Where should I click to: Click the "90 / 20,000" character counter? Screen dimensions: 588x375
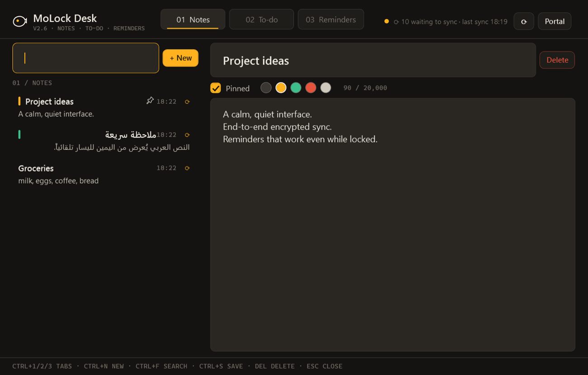pyautogui.click(x=365, y=88)
